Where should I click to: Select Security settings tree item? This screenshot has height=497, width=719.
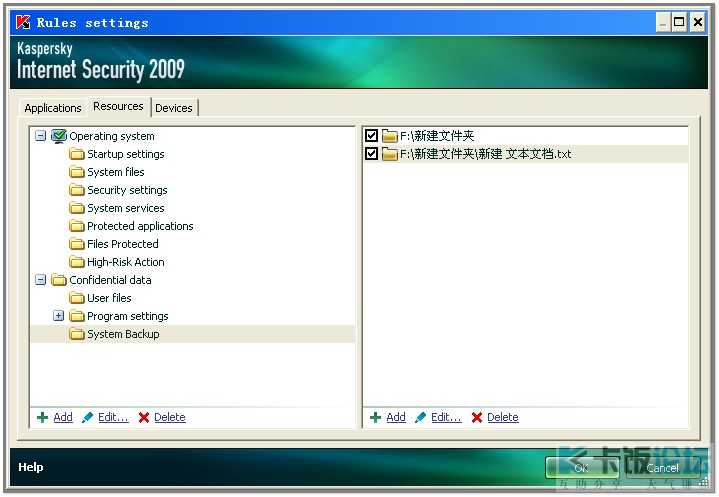127,190
